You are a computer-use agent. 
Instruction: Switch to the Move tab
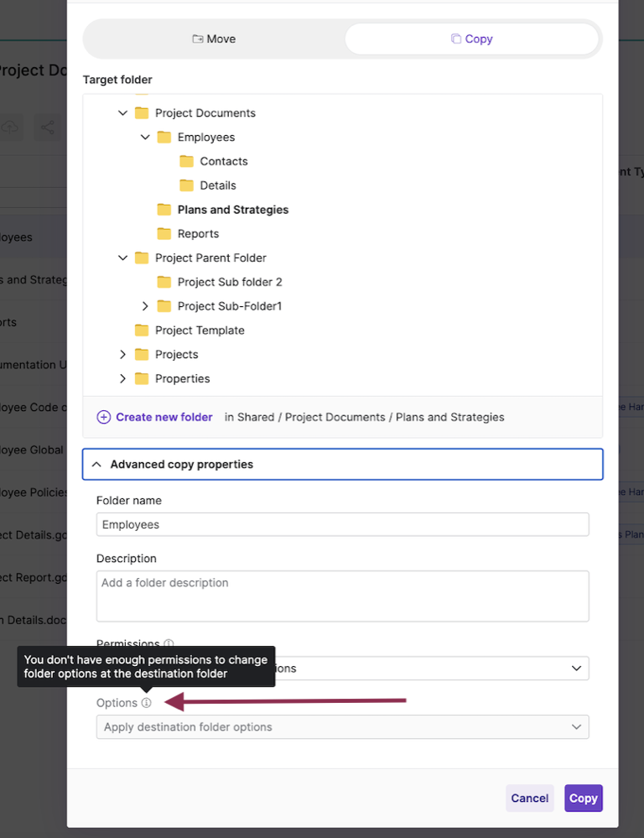(214, 39)
